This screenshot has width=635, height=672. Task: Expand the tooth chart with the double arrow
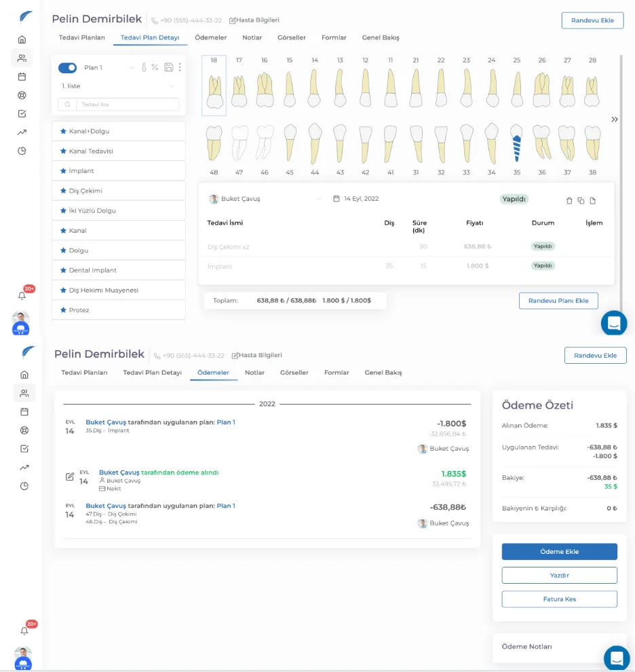(x=615, y=119)
